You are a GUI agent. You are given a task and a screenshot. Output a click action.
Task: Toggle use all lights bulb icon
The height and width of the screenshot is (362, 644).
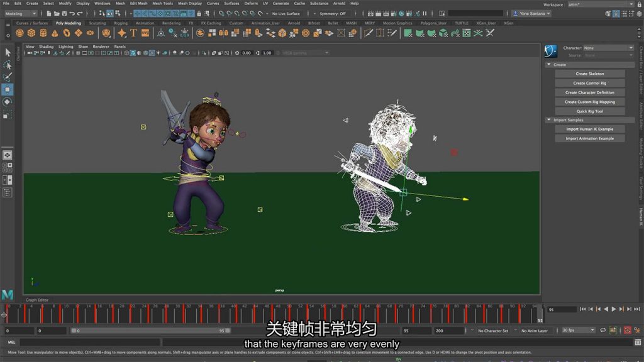pos(158,53)
